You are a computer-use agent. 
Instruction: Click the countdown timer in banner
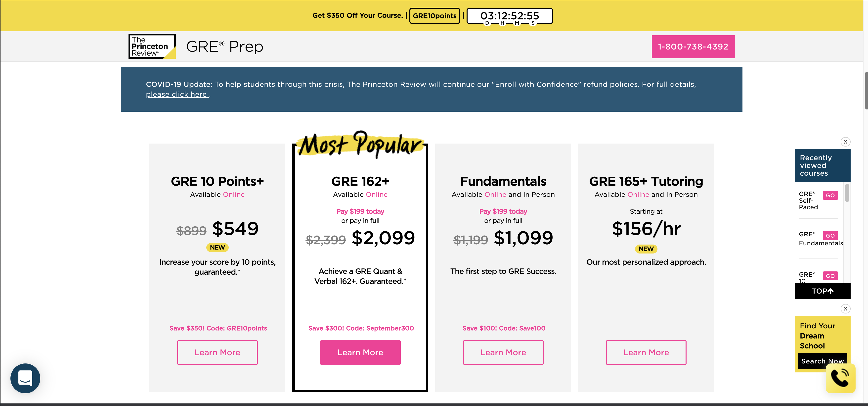510,16
